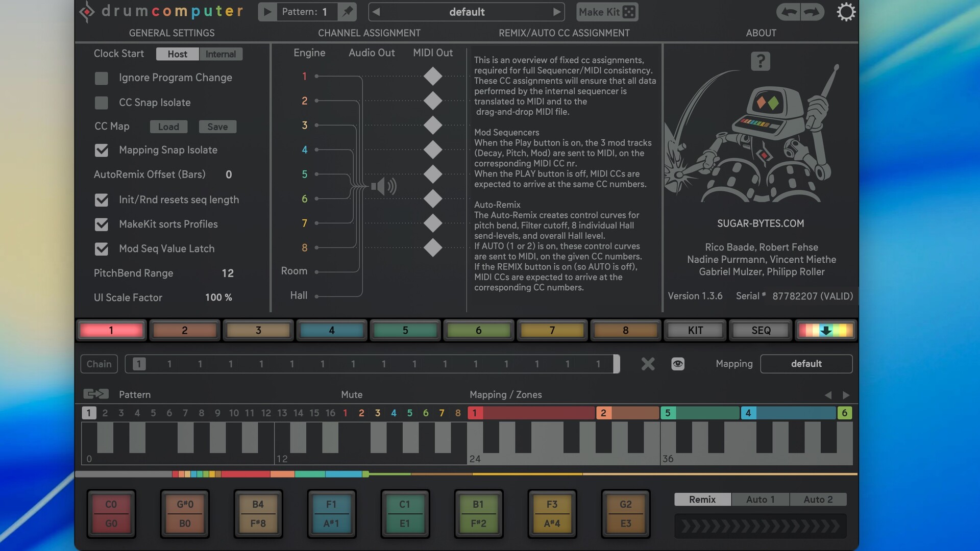Viewport: 980px width, 551px height.
Task: Open the Mapping default dropdown
Action: (806, 364)
